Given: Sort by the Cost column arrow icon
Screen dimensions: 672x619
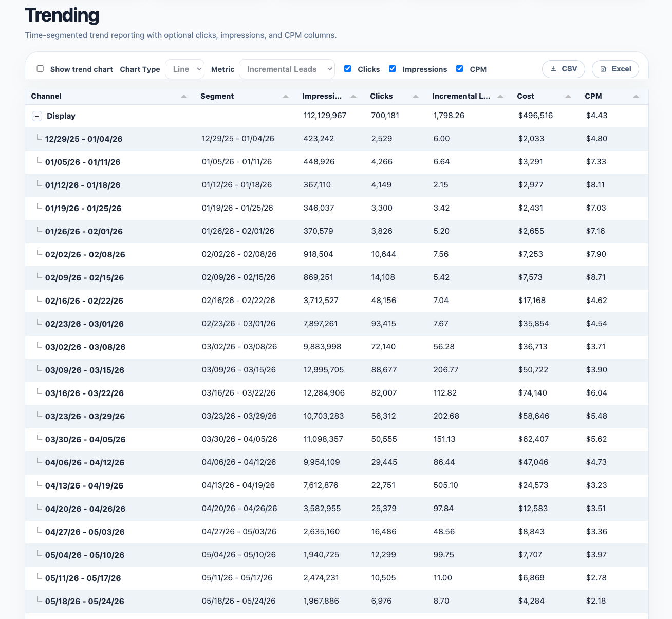Looking at the screenshot, I should (568, 96).
